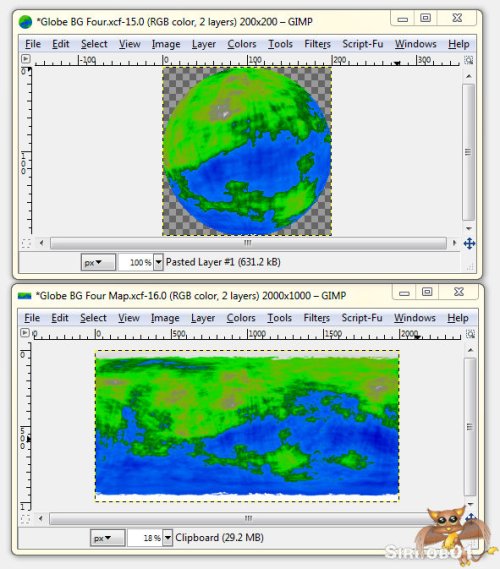Image resolution: width=500 pixels, height=569 pixels.
Task: Click scroll left arrow in Map window
Action: [x=41, y=518]
